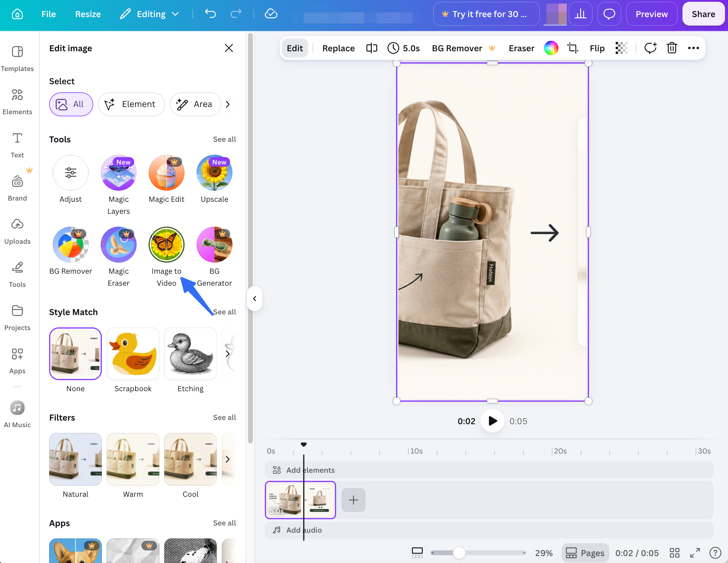
Task: Undo the last action
Action: pyautogui.click(x=210, y=14)
